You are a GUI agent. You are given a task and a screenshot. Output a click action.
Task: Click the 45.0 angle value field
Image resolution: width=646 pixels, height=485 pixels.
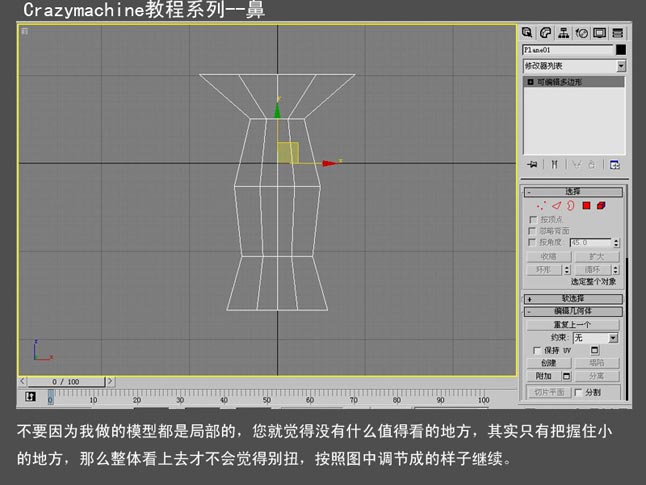click(591, 243)
